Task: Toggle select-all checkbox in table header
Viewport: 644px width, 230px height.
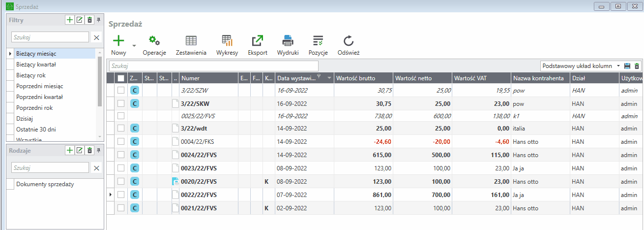Action: click(121, 78)
